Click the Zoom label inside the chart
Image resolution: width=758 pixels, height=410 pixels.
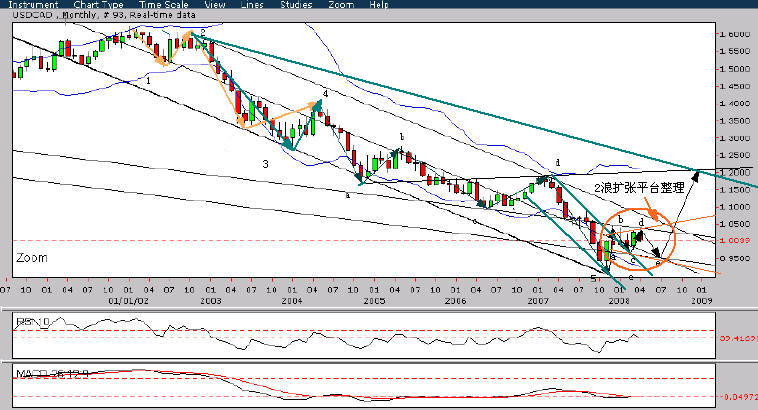(x=32, y=258)
